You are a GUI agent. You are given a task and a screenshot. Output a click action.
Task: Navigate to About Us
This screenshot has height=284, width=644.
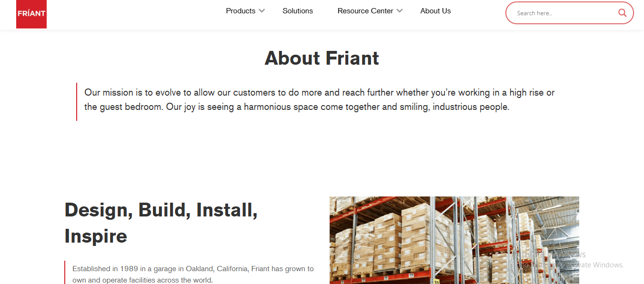click(435, 11)
